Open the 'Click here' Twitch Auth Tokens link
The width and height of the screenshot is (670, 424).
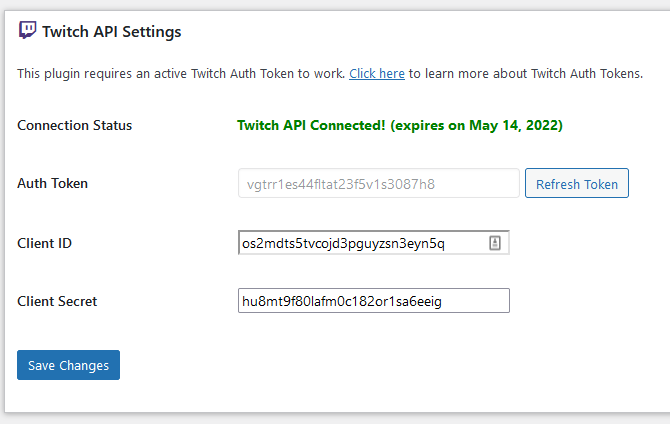[x=376, y=74]
